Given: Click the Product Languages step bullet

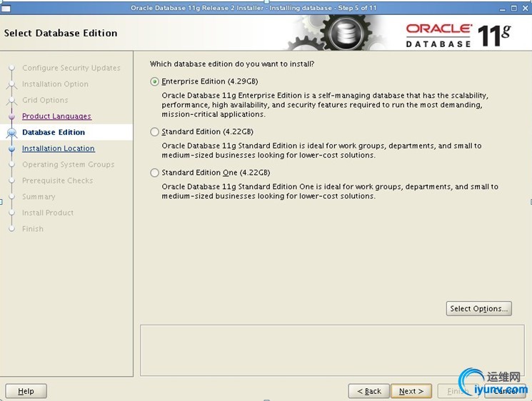Looking at the screenshot, I should (x=12, y=116).
